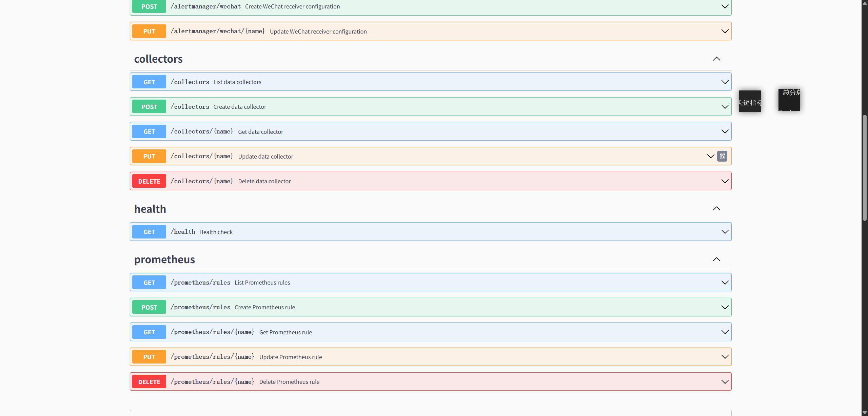Collapse the prometheus section arrow

(716, 259)
